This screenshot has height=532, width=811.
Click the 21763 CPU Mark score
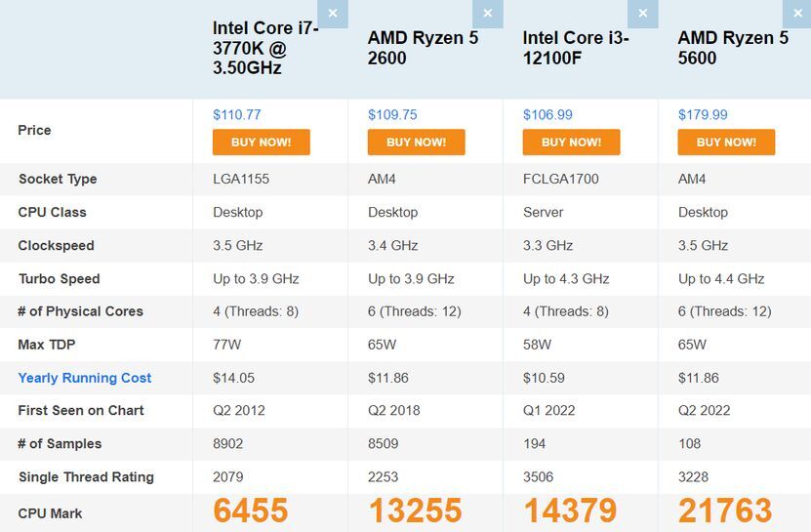click(x=725, y=511)
